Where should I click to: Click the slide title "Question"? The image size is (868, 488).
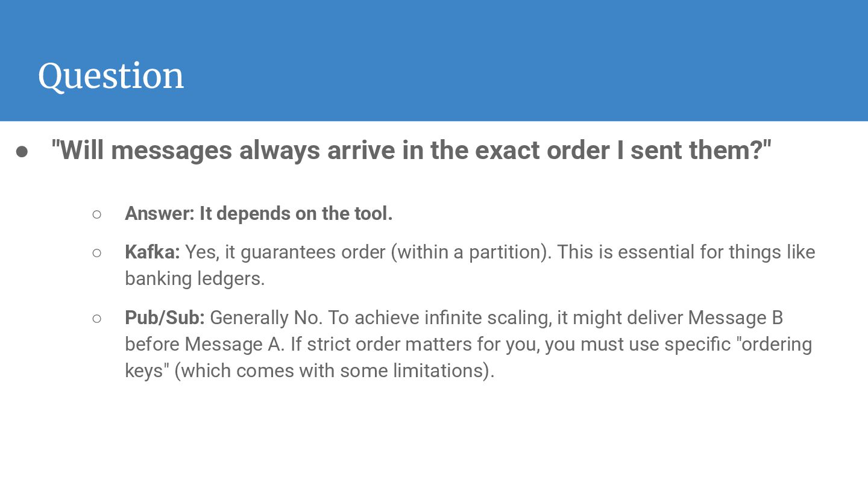111,77
